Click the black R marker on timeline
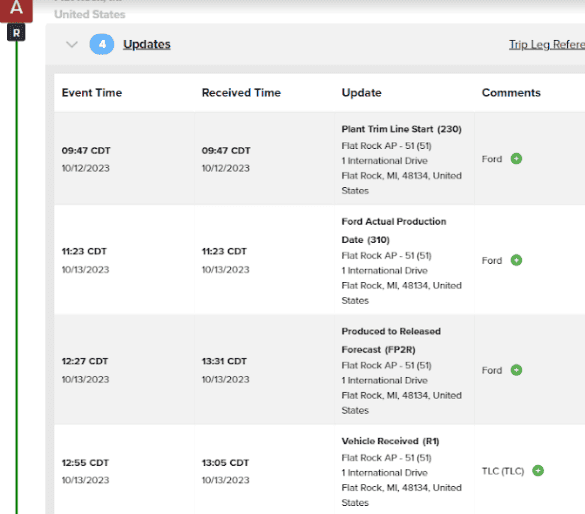Viewport: 585px width, 514px height. click(16, 33)
